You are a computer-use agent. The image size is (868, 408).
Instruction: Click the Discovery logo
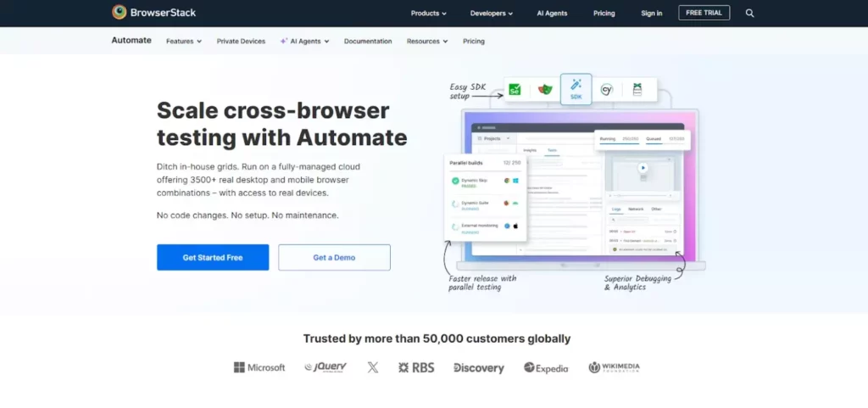479,367
